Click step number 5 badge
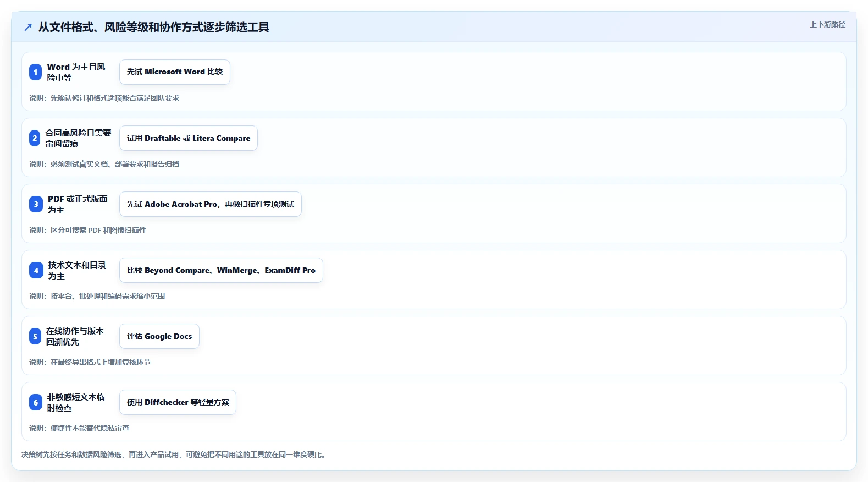This screenshot has height=482, width=868. pyautogui.click(x=35, y=336)
